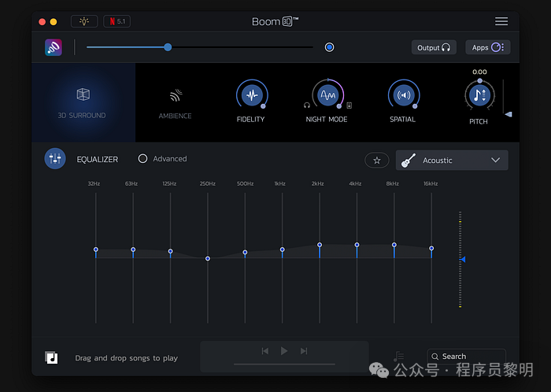
Task: Toggle the Night Mode effect button
Action: [x=328, y=94]
